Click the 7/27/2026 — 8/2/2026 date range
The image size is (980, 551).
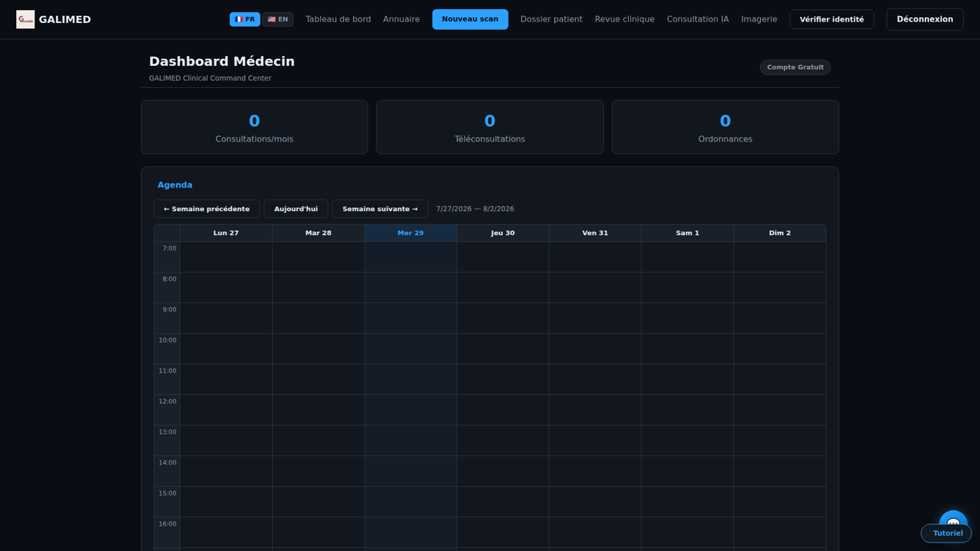coord(475,209)
